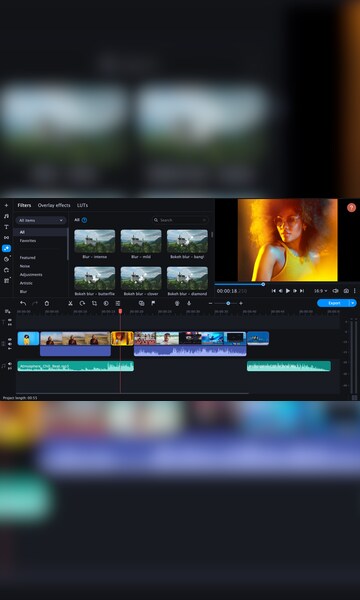
Task: Open the help question mark button
Action: coord(351,207)
